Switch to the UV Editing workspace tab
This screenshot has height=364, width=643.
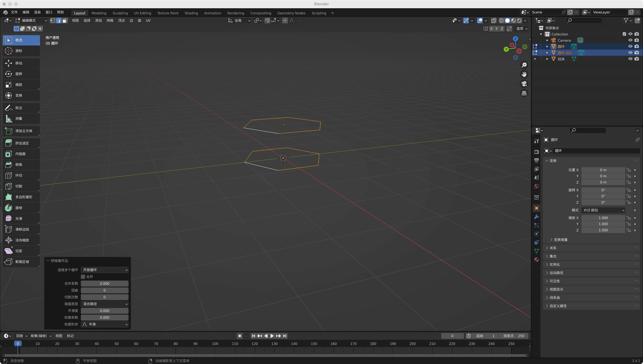point(143,13)
